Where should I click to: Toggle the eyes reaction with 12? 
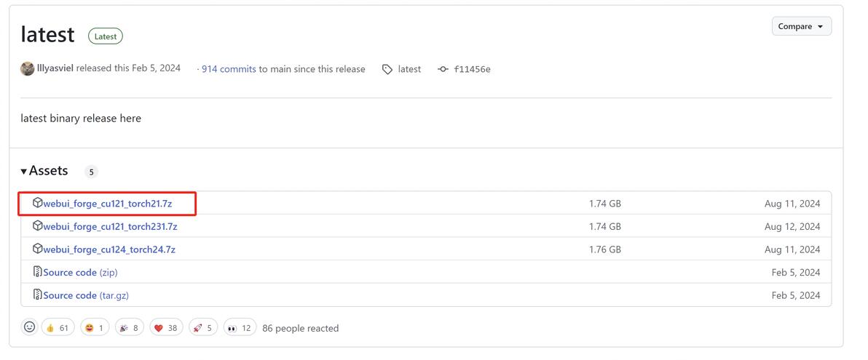pos(240,328)
